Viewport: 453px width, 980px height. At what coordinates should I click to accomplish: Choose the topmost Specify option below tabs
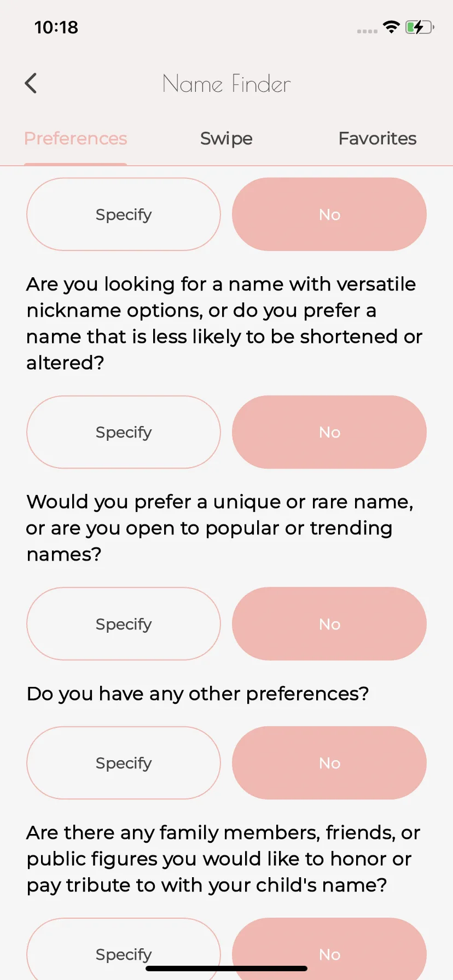[x=124, y=214]
